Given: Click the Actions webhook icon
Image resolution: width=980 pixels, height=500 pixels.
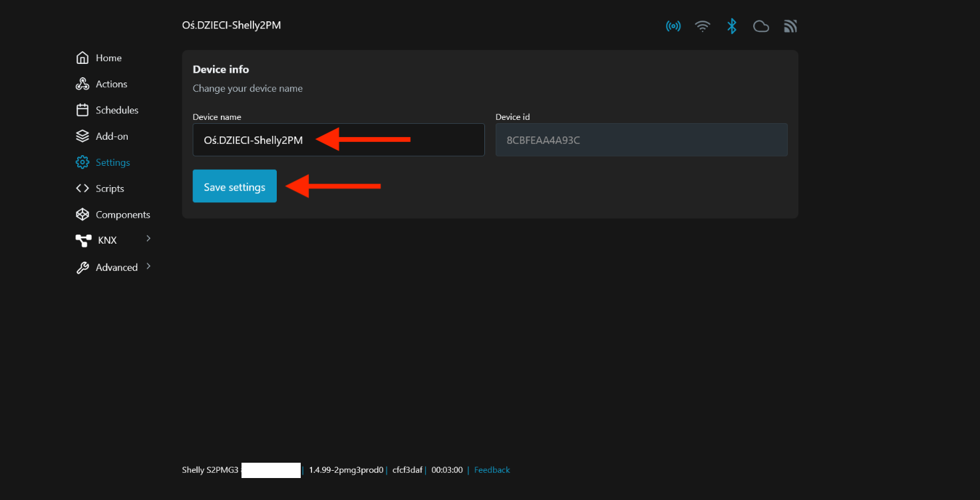Looking at the screenshot, I should pos(82,84).
